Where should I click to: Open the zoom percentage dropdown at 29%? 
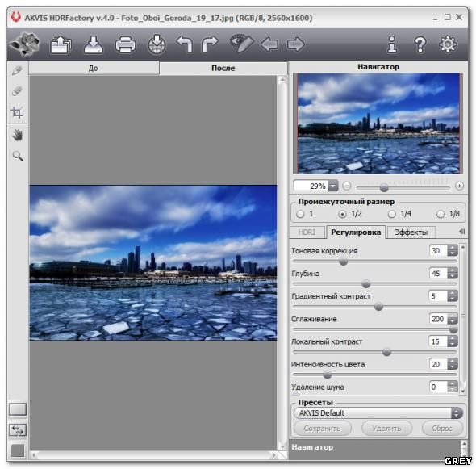[333, 186]
